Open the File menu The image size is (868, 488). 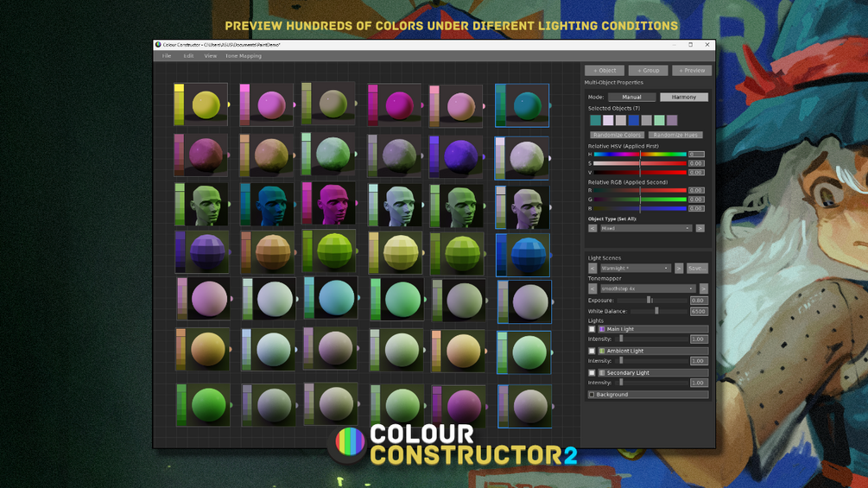[x=166, y=56]
